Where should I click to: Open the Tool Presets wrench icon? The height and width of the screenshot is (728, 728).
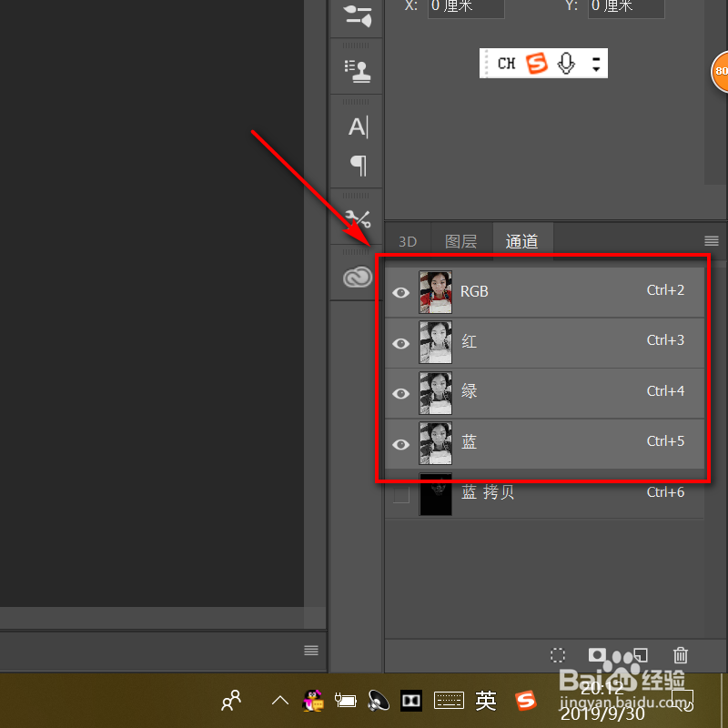[x=358, y=218]
